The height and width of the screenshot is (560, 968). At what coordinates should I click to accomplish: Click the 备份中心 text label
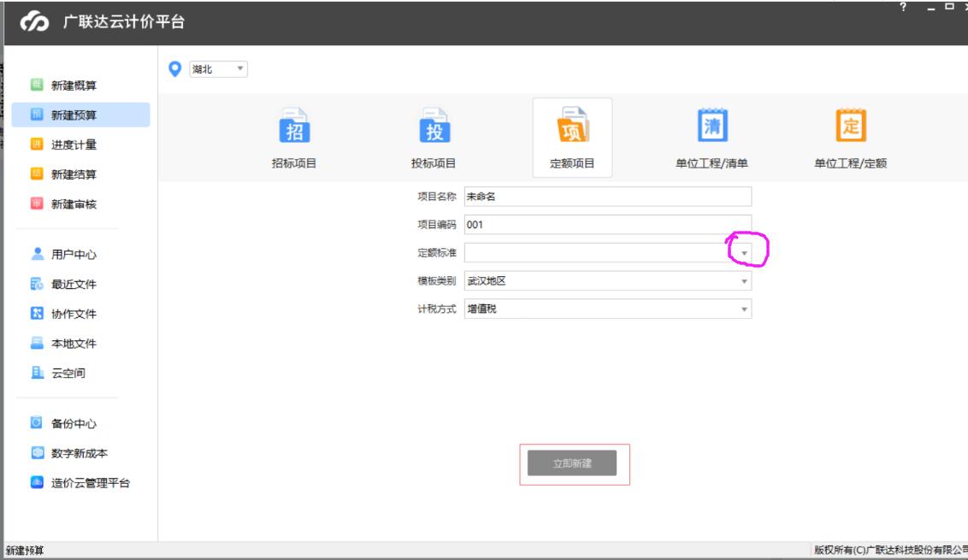[74, 423]
